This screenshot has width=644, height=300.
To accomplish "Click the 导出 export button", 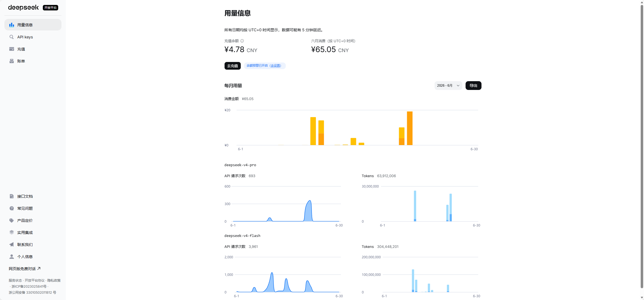I will coord(473,86).
